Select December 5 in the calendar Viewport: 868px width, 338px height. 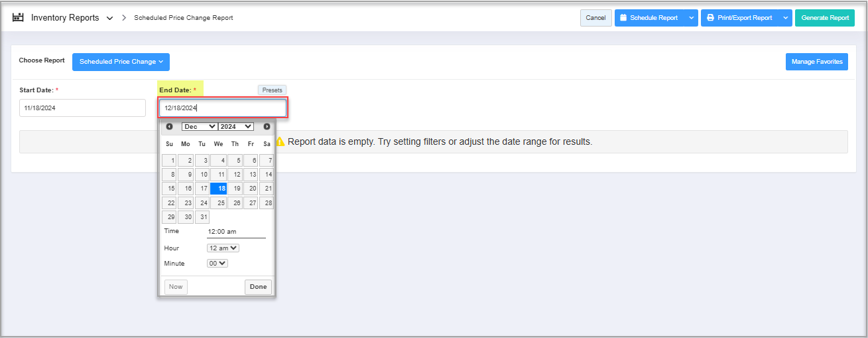pos(235,160)
